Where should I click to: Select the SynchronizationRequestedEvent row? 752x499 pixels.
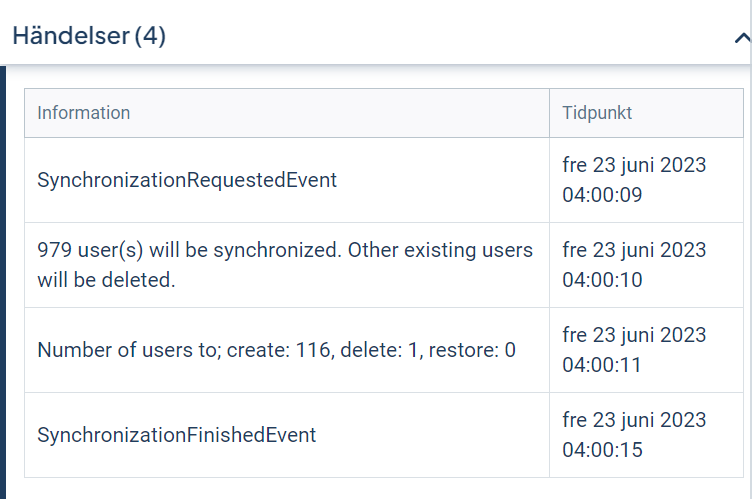click(384, 180)
